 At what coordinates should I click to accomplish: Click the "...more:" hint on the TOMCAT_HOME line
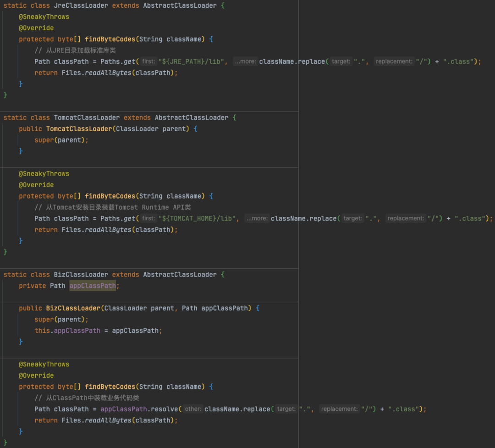257,219
